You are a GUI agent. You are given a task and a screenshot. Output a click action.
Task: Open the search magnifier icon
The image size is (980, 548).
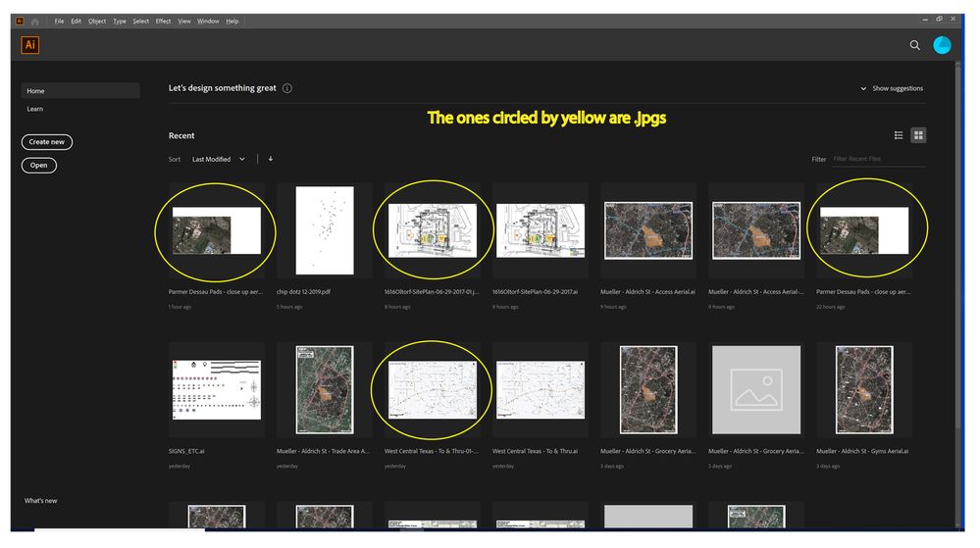[x=914, y=45]
